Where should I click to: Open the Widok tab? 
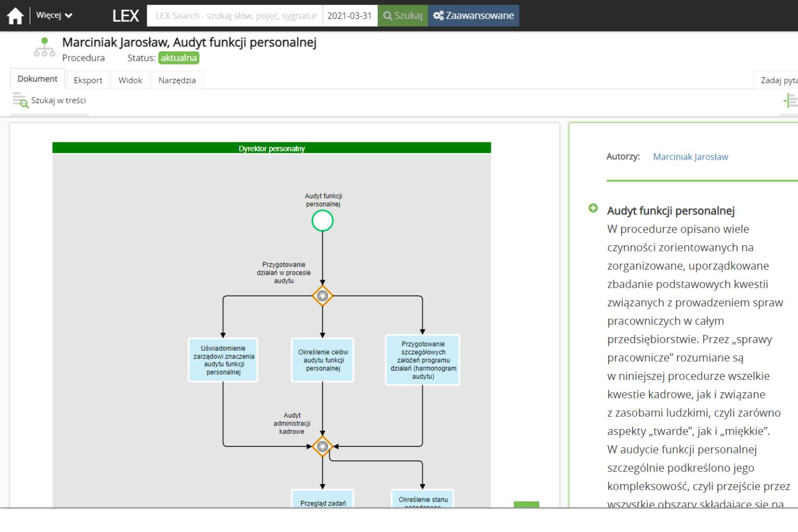click(130, 81)
